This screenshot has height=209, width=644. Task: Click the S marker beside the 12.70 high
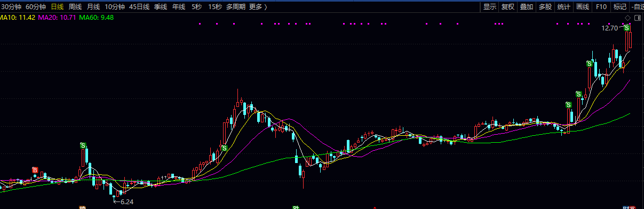[627, 27]
